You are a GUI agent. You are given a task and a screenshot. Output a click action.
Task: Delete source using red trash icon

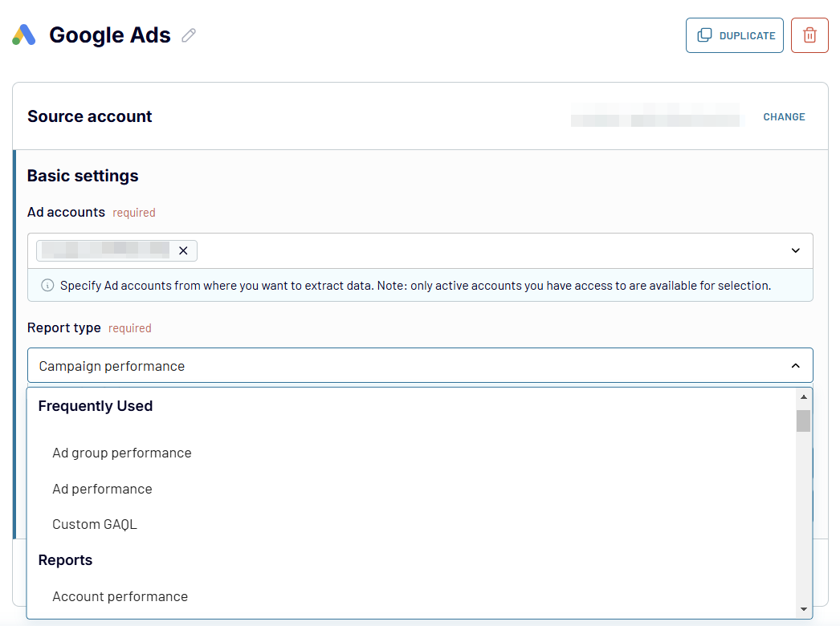809,35
